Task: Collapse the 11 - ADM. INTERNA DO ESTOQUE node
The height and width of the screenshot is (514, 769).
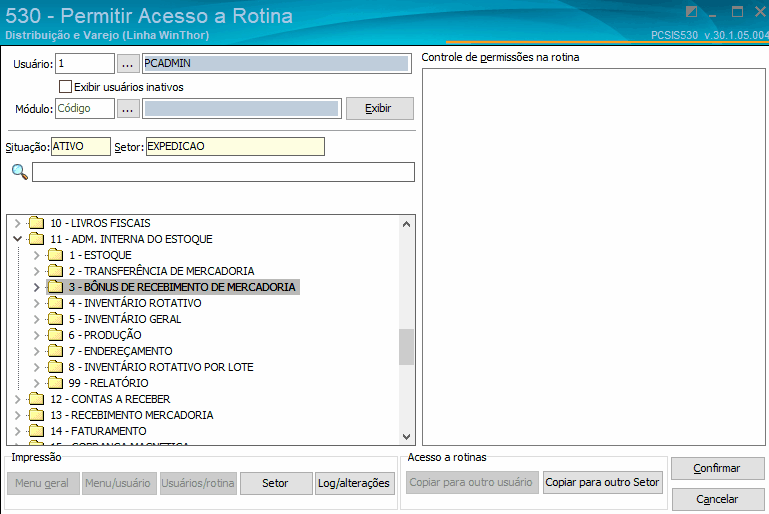Action: point(18,239)
